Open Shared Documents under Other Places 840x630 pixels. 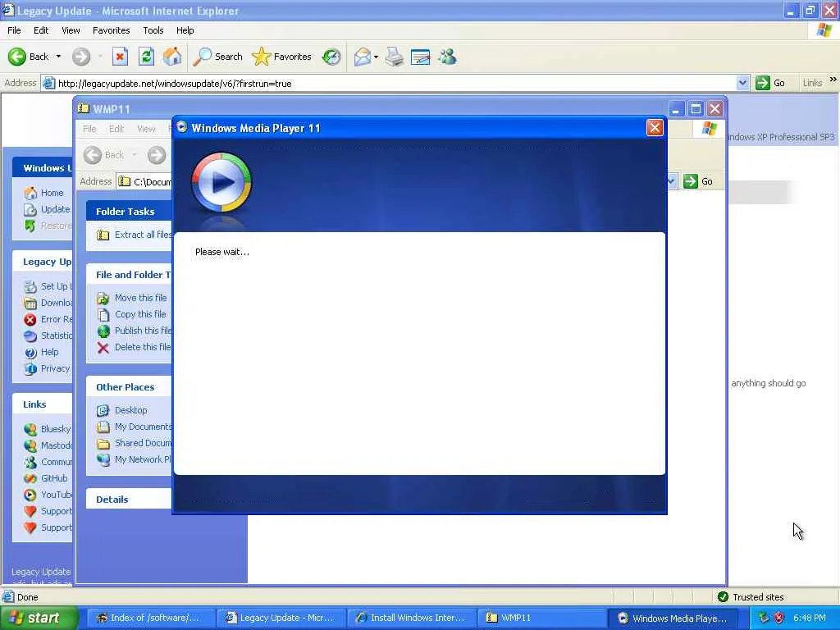click(135, 443)
